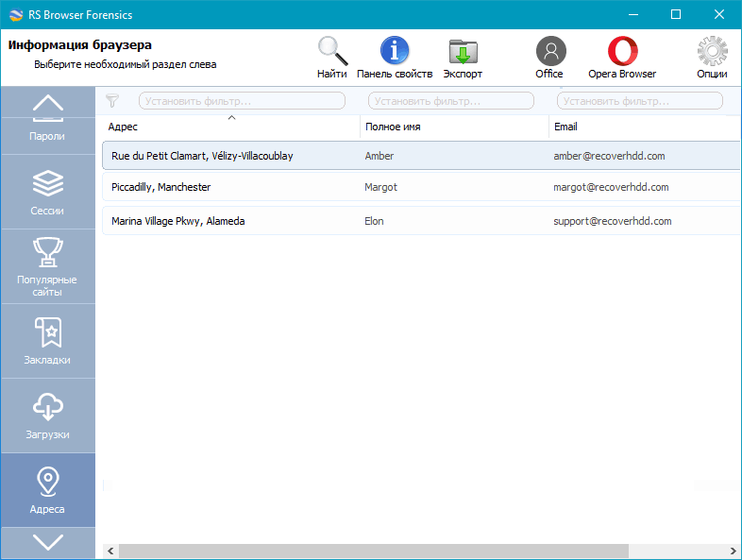Viewport: 742px width, 560px height.
Task: Click the name cell Amber
Action: tap(379, 156)
